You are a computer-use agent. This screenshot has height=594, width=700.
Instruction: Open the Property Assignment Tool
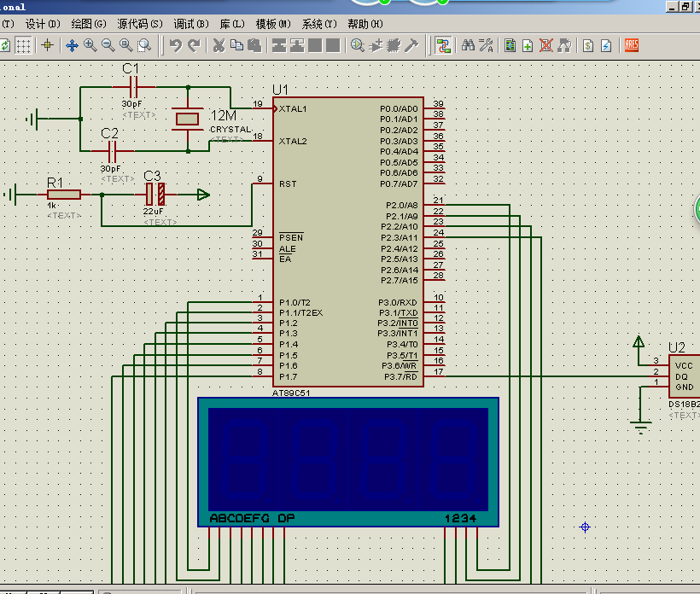pos(487,45)
